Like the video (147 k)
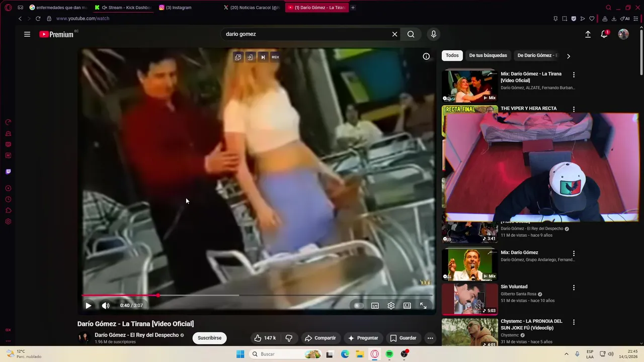644x362 pixels. point(266,338)
